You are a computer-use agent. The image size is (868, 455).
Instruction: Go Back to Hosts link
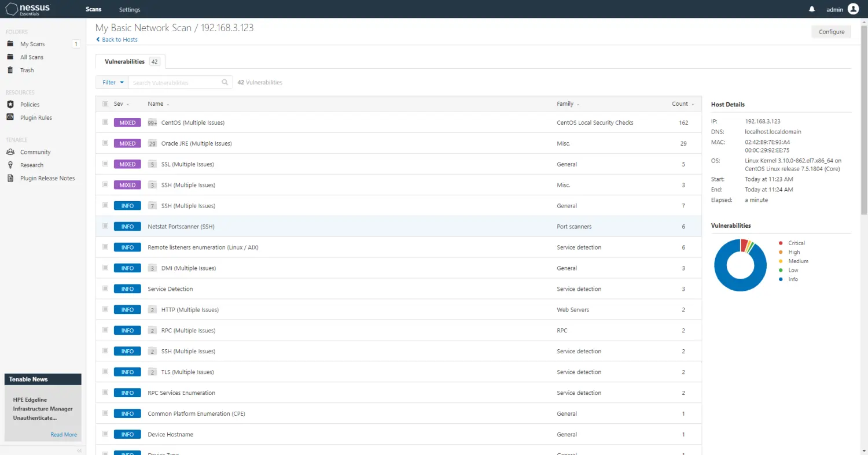pyautogui.click(x=117, y=40)
